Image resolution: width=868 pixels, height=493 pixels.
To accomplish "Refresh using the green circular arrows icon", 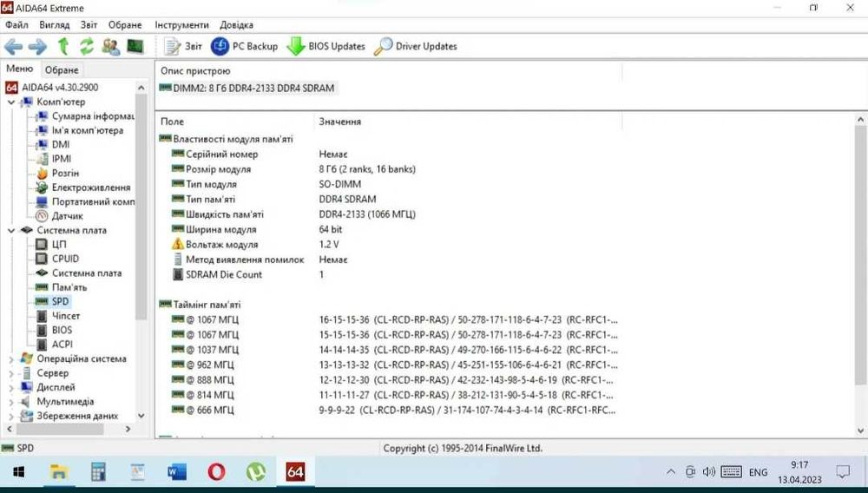I will [86, 47].
